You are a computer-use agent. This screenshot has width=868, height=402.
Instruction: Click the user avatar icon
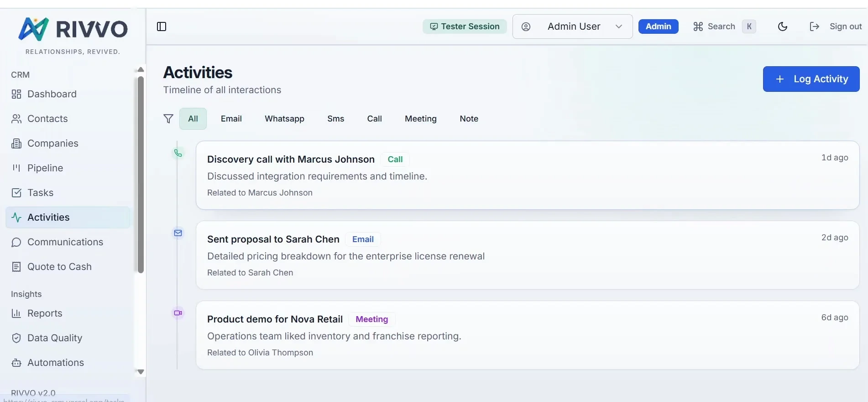click(x=526, y=26)
